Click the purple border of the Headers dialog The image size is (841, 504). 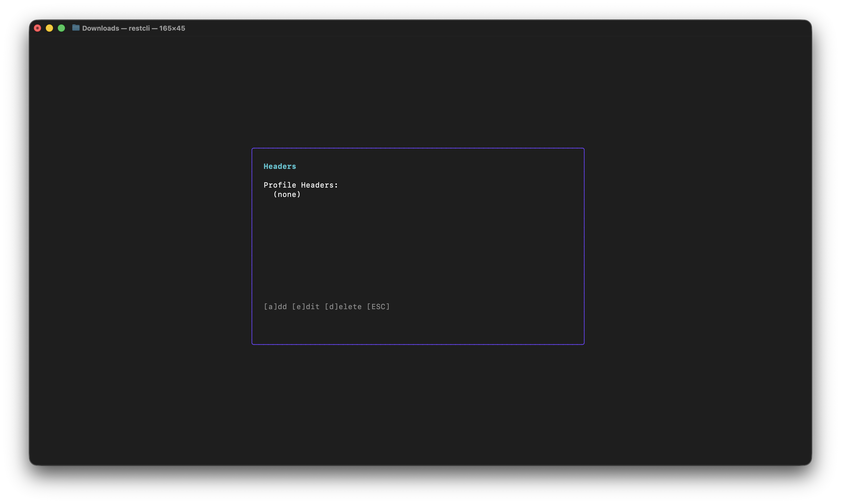click(252, 244)
